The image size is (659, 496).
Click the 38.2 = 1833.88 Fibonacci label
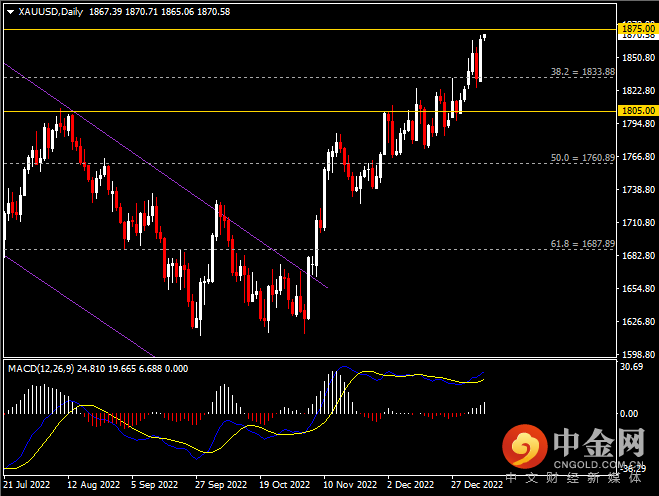(582, 72)
